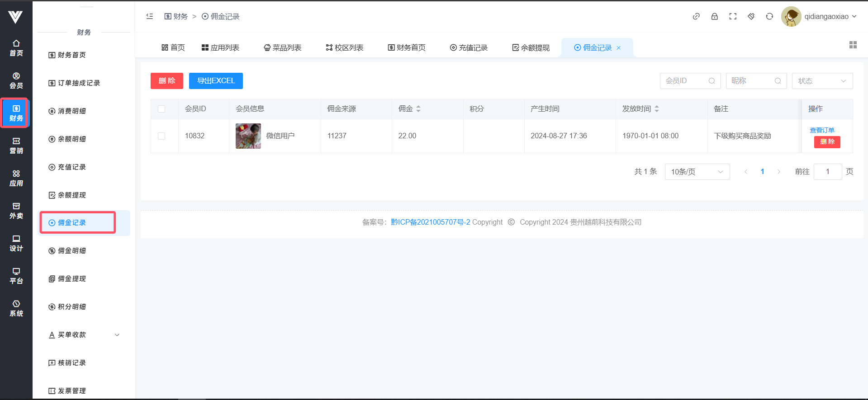Image resolution: width=868 pixels, height=400 pixels.
Task: Toggle fullscreen mode icon
Action: pos(733,16)
